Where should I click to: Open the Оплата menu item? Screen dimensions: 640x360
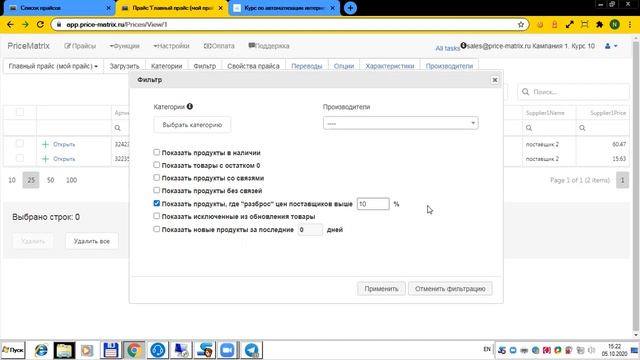219,46
